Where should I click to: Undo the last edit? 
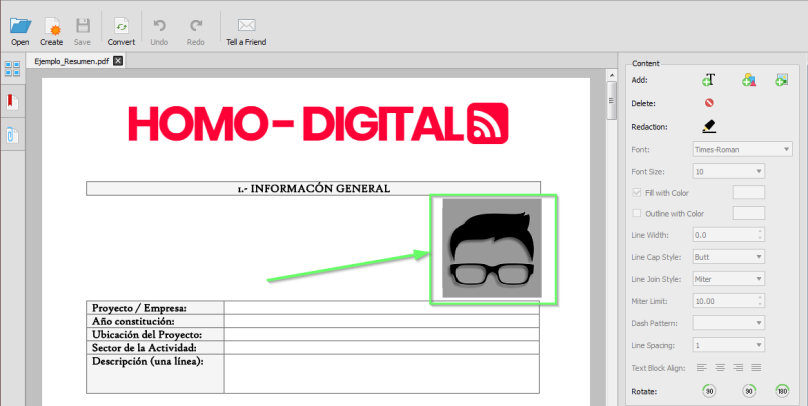(159, 32)
